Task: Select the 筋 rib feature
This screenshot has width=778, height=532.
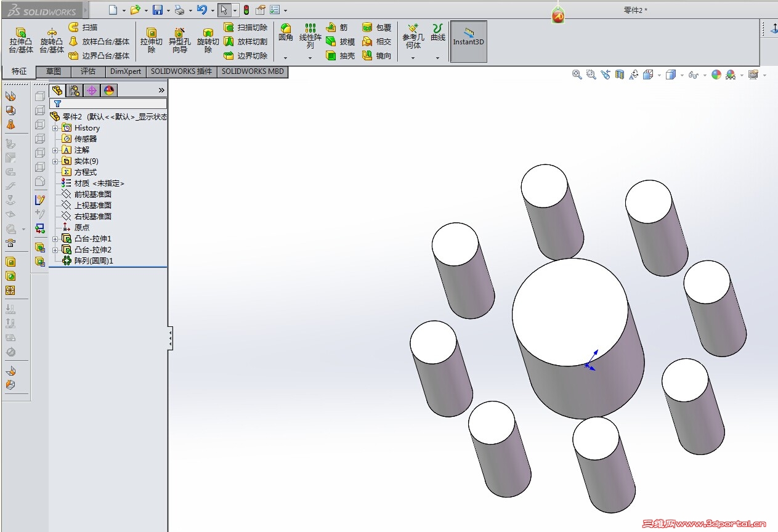Action: click(338, 27)
